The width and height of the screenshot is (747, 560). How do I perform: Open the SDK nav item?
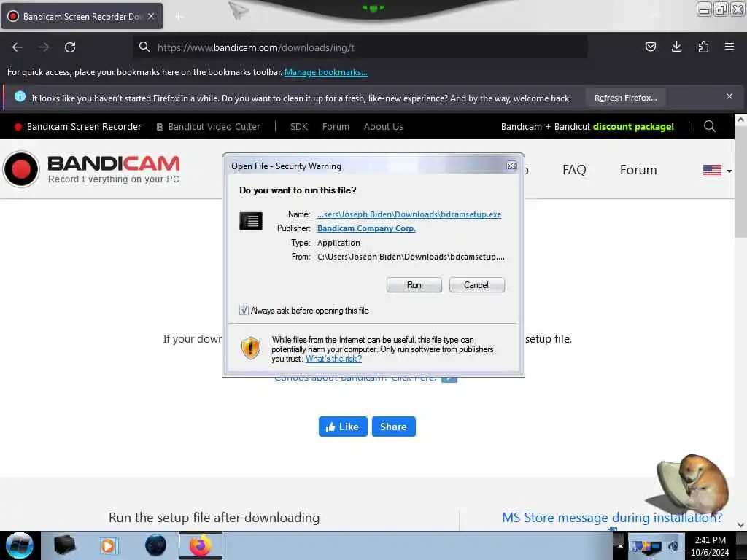tap(298, 127)
